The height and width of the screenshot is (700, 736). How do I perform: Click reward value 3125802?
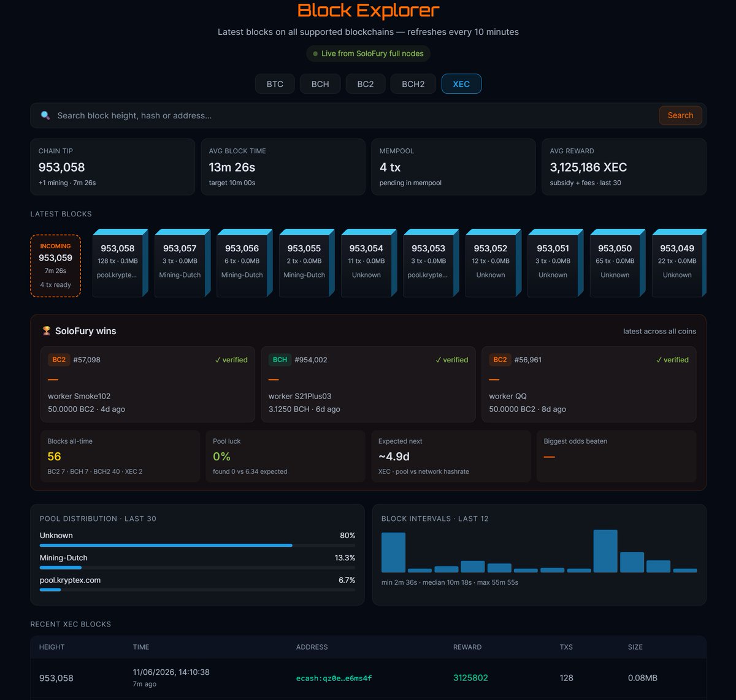point(470,678)
